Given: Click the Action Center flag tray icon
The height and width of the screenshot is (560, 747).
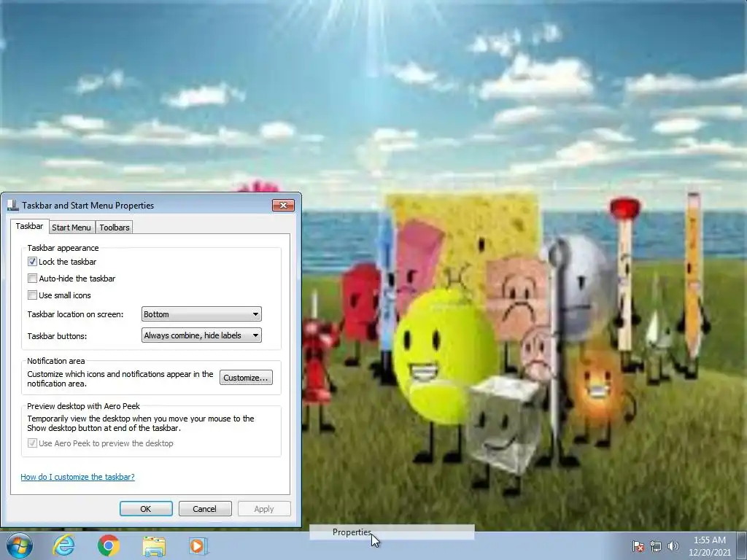Looking at the screenshot, I should (638, 546).
